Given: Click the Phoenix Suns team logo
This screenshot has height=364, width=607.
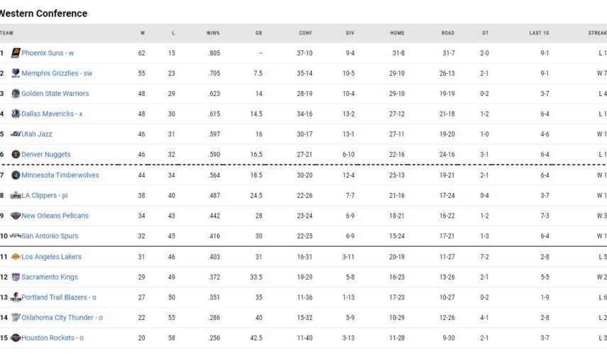Looking at the screenshot, I should 16,53.
